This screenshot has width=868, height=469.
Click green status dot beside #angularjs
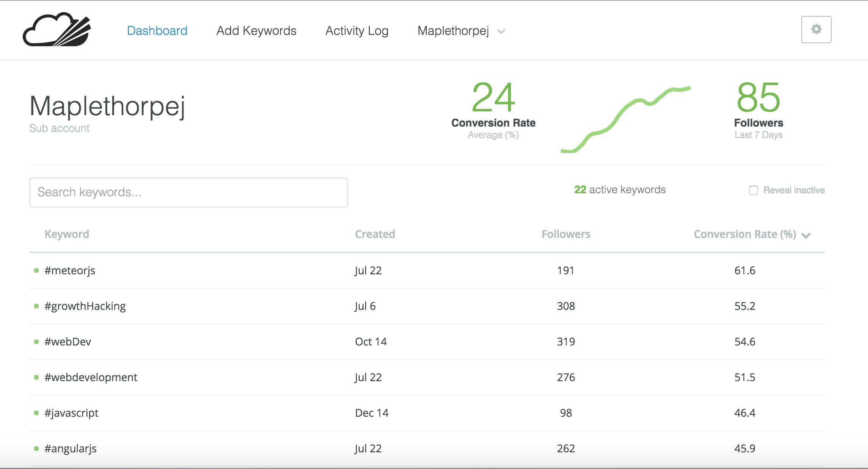36,449
